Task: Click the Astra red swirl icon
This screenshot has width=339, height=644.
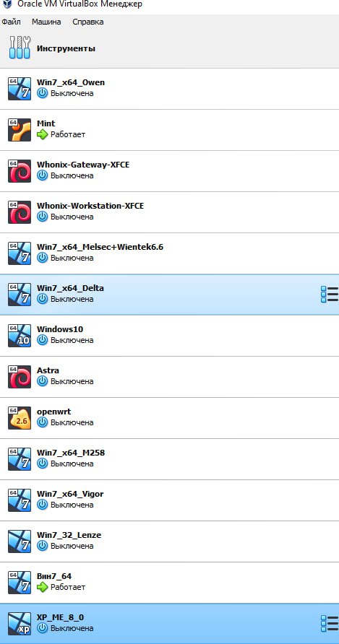Action: tap(20, 377)
